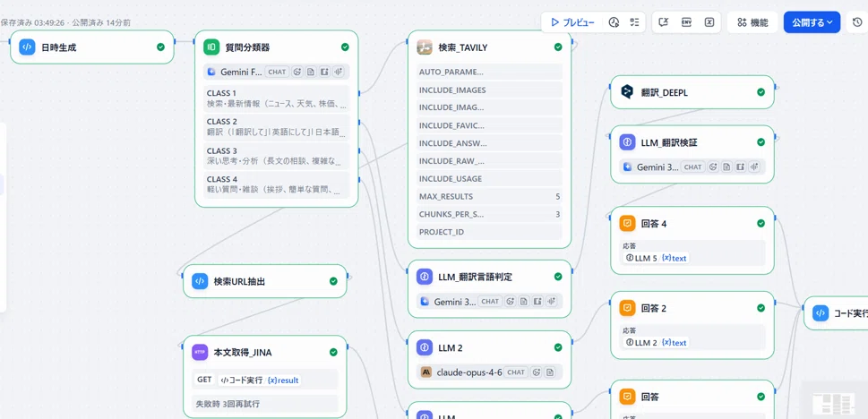Click the 本文取得_JINA HTTP node icon

(x=200, y=353)
